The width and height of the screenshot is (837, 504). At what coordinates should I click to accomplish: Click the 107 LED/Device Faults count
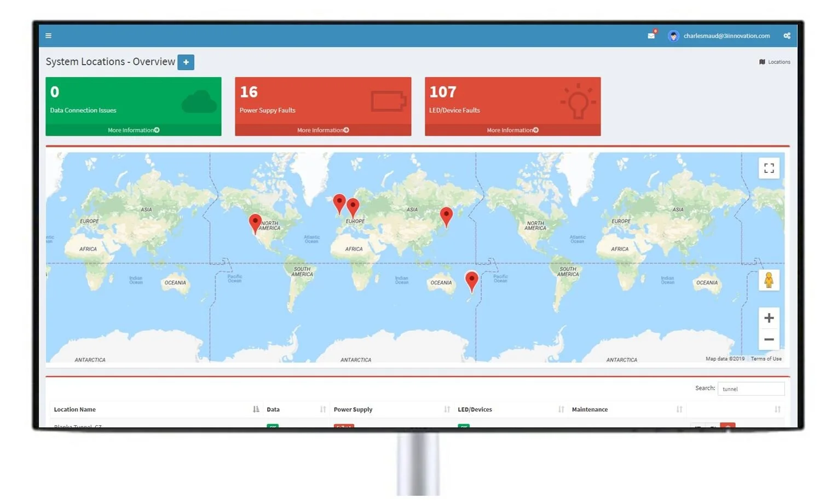click(443, 92)
